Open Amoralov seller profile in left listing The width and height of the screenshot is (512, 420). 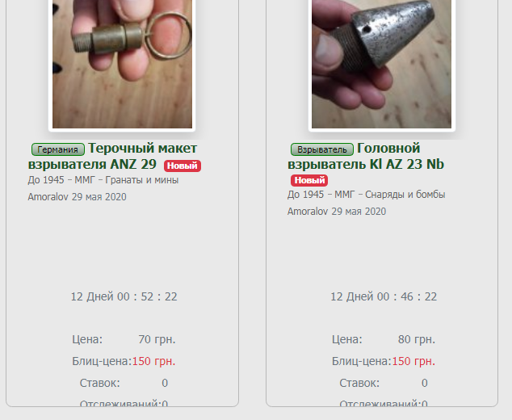(48, 197)
